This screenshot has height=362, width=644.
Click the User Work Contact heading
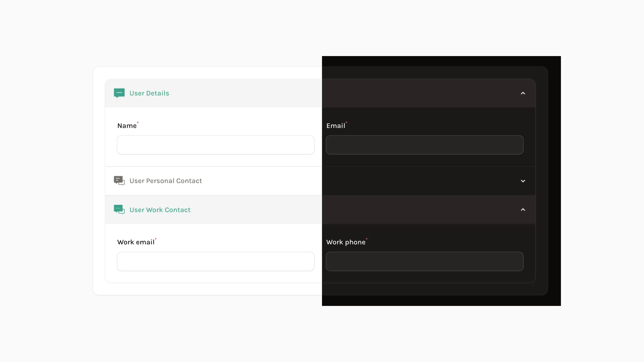[160, 210]
